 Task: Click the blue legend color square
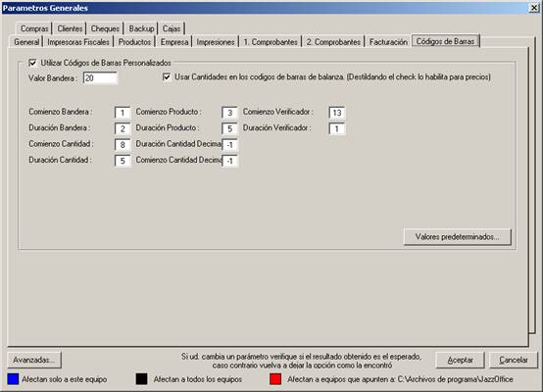tap(13, 379)
